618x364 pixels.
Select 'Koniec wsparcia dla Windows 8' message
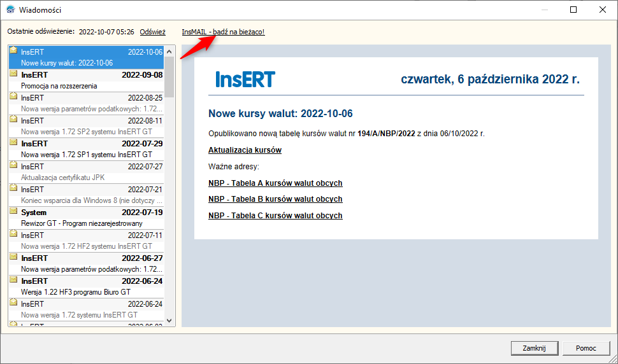(x=86, y=195)
